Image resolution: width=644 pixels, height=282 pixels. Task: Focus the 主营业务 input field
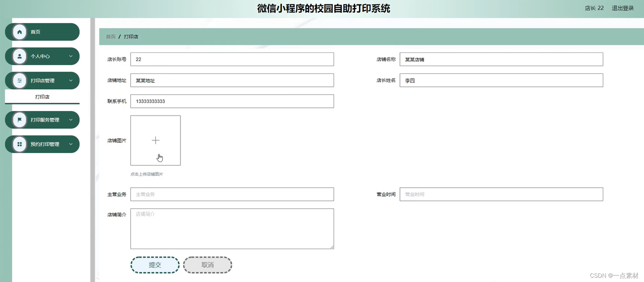232,194
